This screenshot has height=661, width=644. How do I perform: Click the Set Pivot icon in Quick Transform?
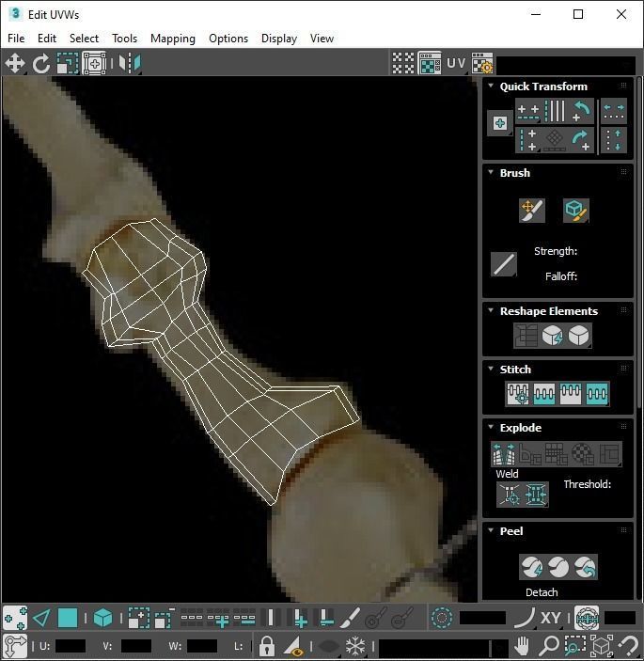point(500,123)
